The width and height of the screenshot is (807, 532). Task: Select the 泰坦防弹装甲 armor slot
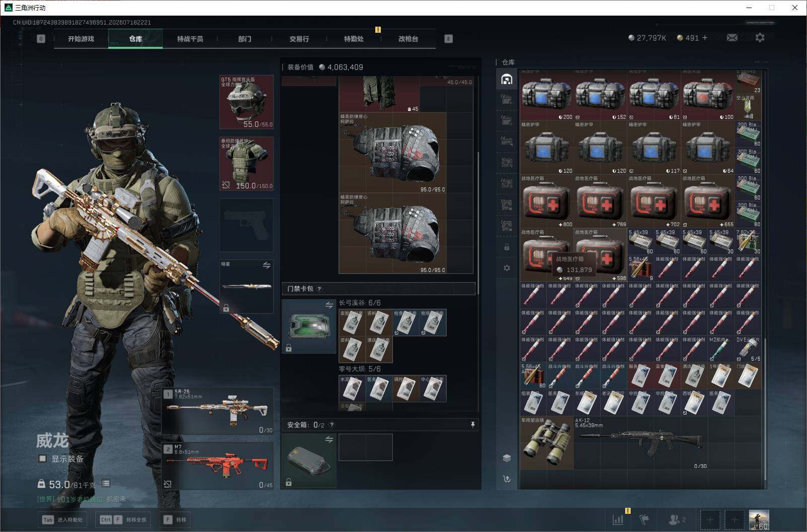[246, 164]
